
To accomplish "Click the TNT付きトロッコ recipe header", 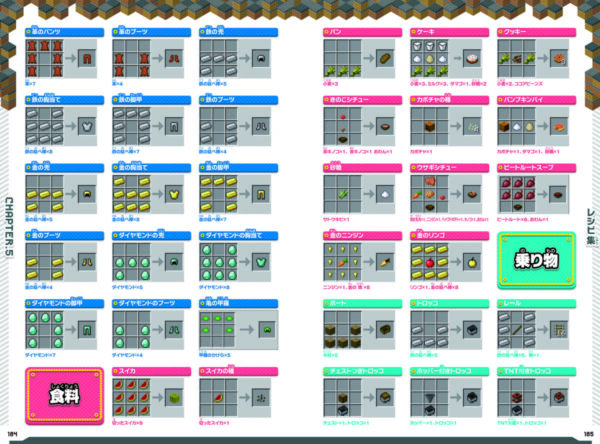I will click(536, 371).
